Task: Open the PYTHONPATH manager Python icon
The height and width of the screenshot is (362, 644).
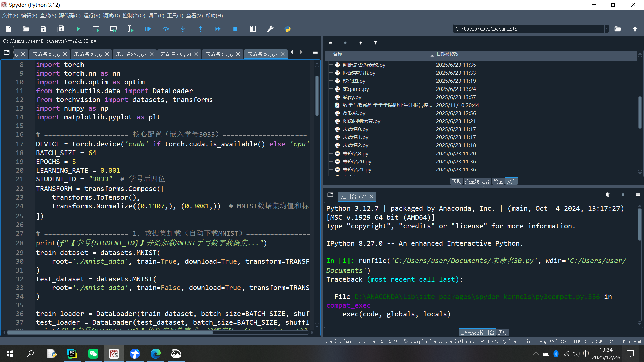Action: point(288,29)
